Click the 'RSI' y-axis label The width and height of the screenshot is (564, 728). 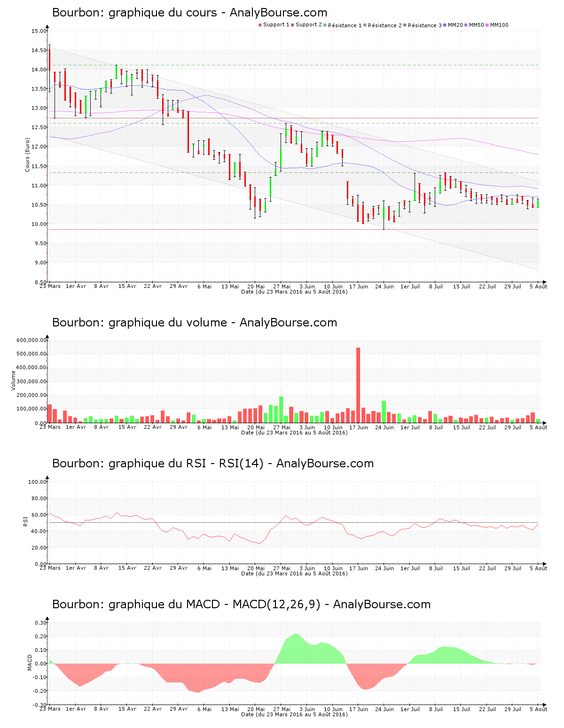pyautogui.click(x=25, y=521)
